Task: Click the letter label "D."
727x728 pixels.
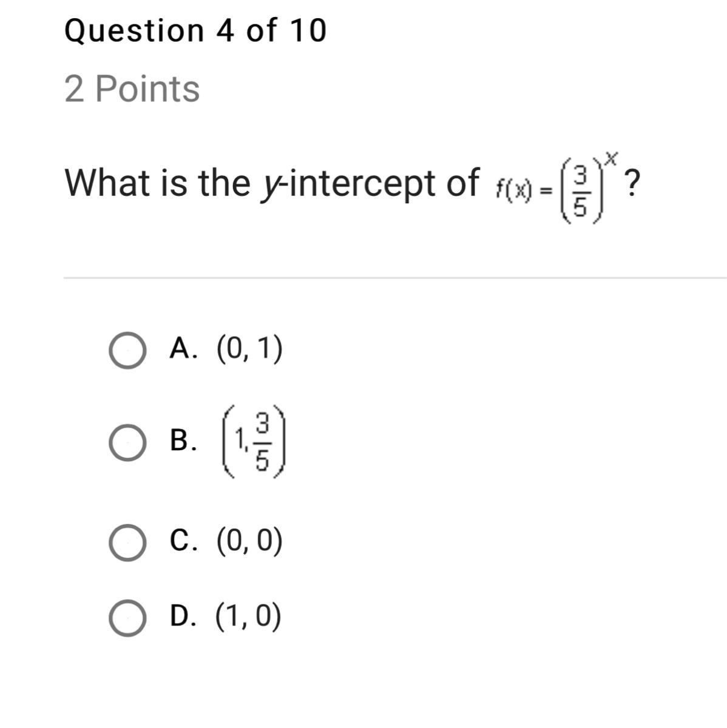Action: click(x=184, y=616)
